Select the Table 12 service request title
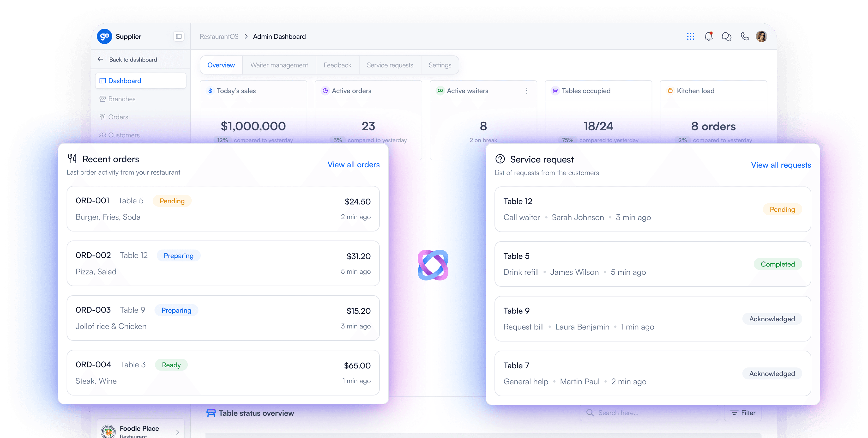The width and height of the screenshot is (868, 438). [518, 201]
